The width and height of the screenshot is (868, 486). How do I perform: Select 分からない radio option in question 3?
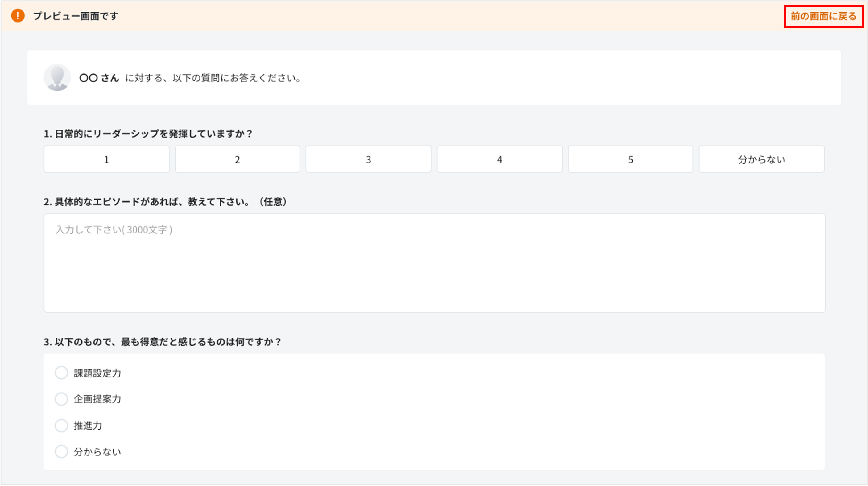pos(61,452)
